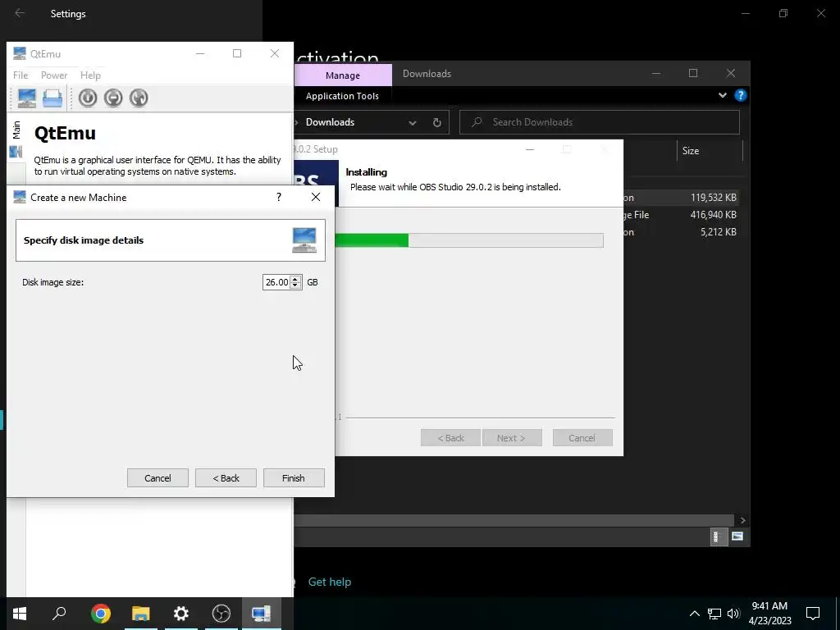
Task: Open taskbar search
Action: pyautogui.click(x=59, y=614)
